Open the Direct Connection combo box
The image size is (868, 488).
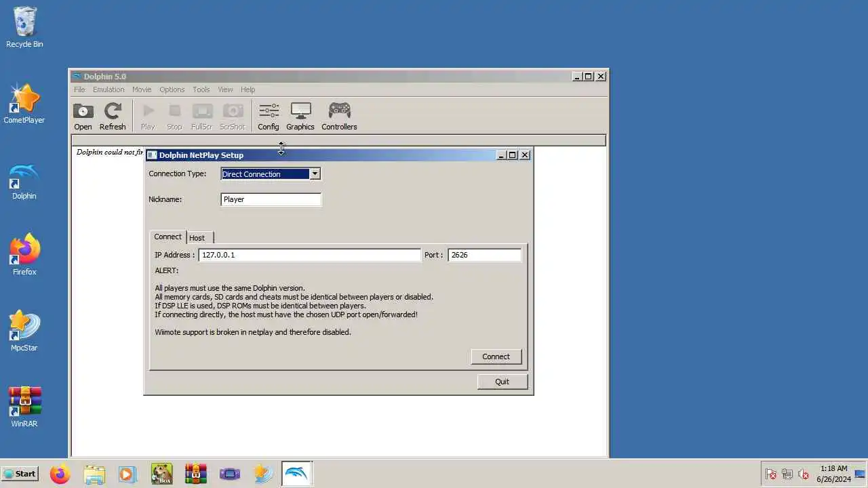[x=271, y=174]
